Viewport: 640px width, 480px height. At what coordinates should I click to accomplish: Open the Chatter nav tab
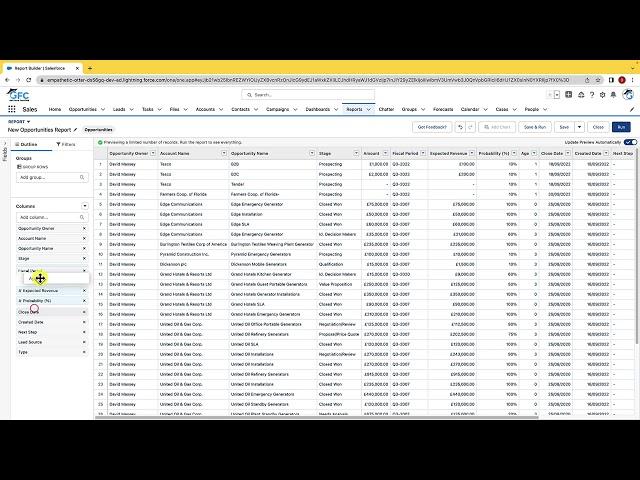pyautogui.click(x=386, y=109)
